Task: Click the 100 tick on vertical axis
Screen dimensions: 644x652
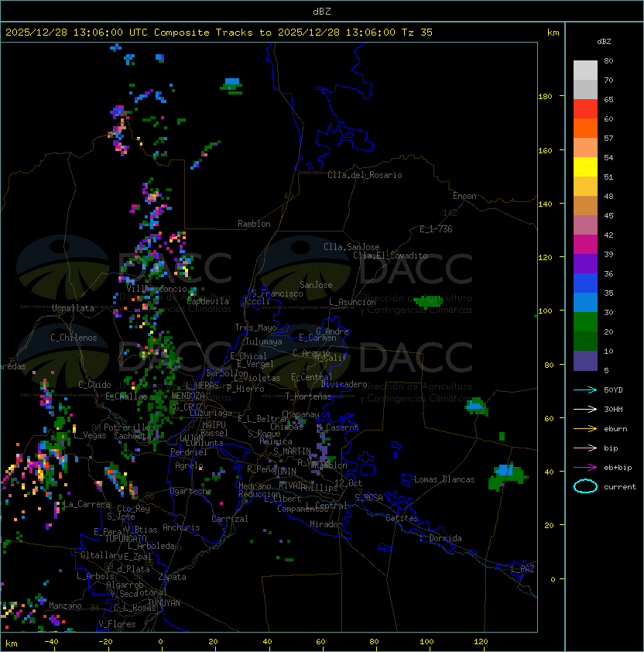Action: 545,311
